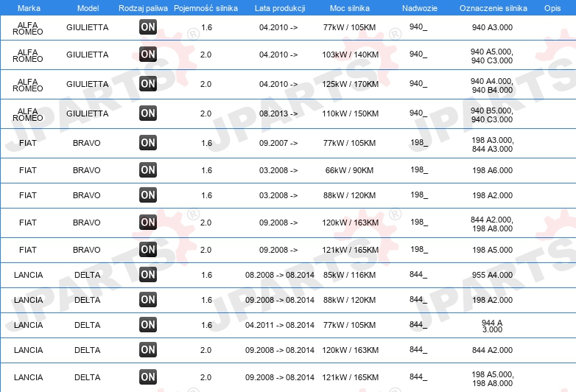Click the ON fuel icon for Giulietta 125kW / 170KM
Viewport: 576px width, 392px height.
(148, 83)
